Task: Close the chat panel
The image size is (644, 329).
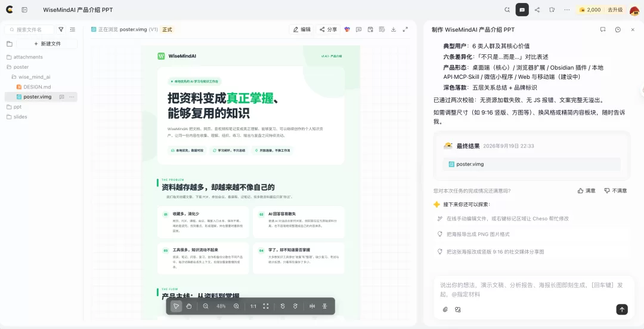Action: click(x=633, y=30)
